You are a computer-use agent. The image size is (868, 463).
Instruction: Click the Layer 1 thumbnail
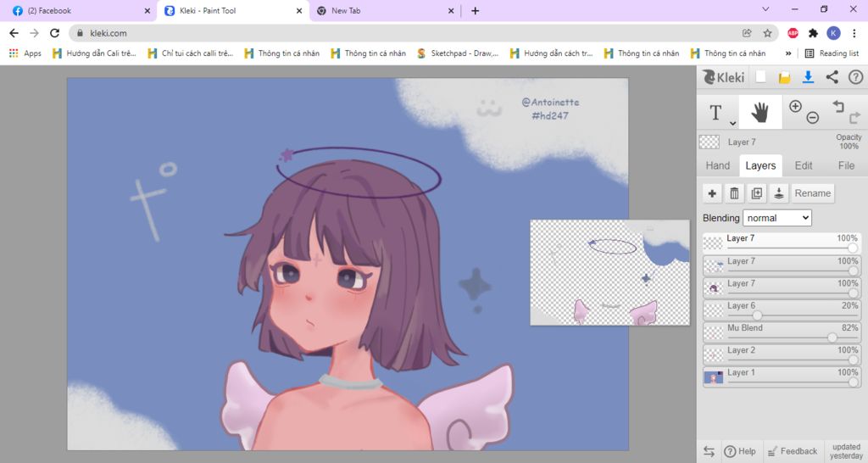pos(714,377)
